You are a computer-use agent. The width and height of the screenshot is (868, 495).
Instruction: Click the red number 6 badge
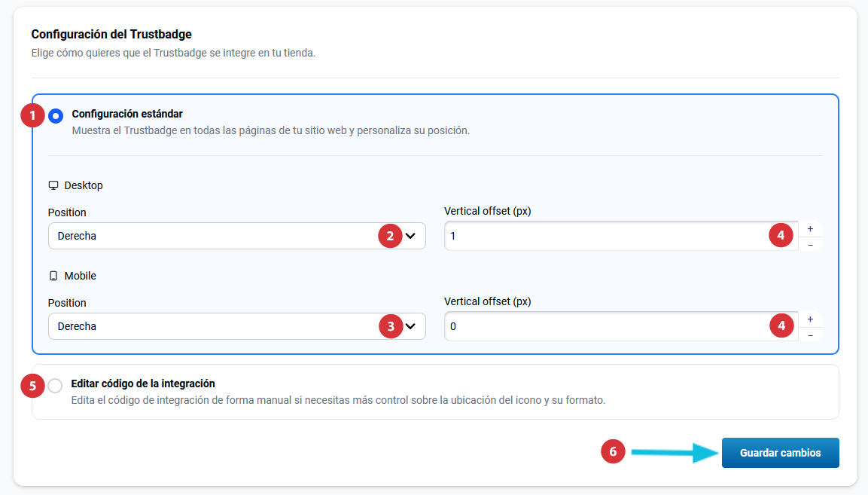pos(613,451)
